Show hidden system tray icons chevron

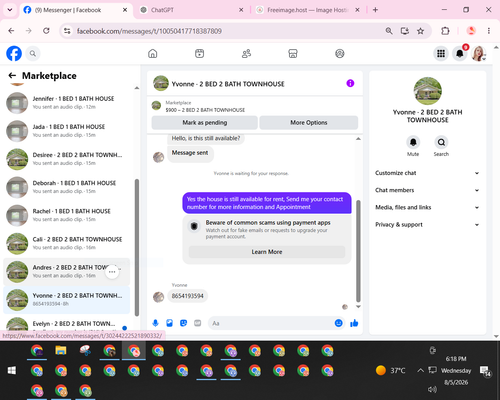click(x=420, y=370)
